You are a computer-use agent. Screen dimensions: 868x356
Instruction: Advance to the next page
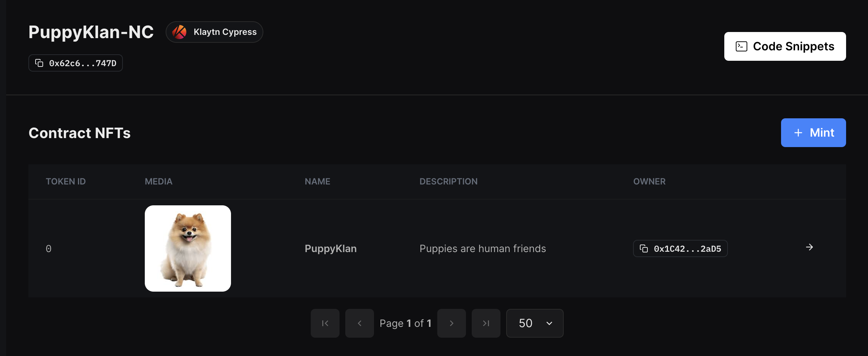451,323
